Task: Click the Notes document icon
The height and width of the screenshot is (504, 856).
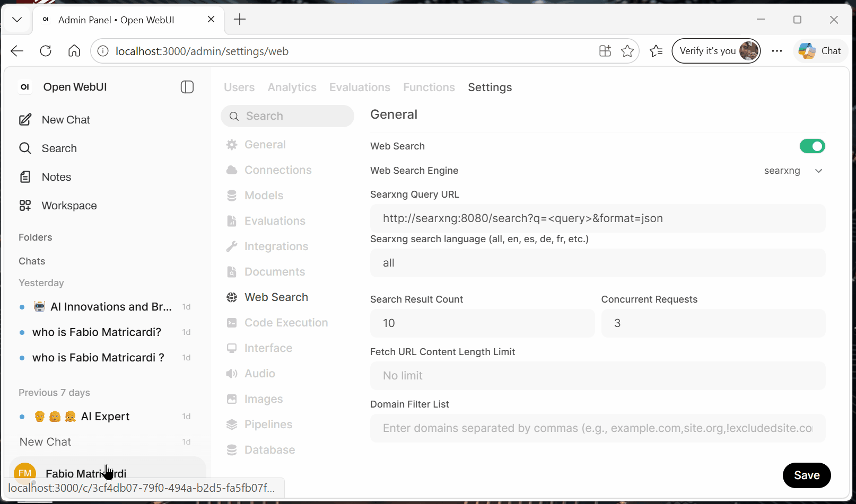Action: tap(25, 177)
